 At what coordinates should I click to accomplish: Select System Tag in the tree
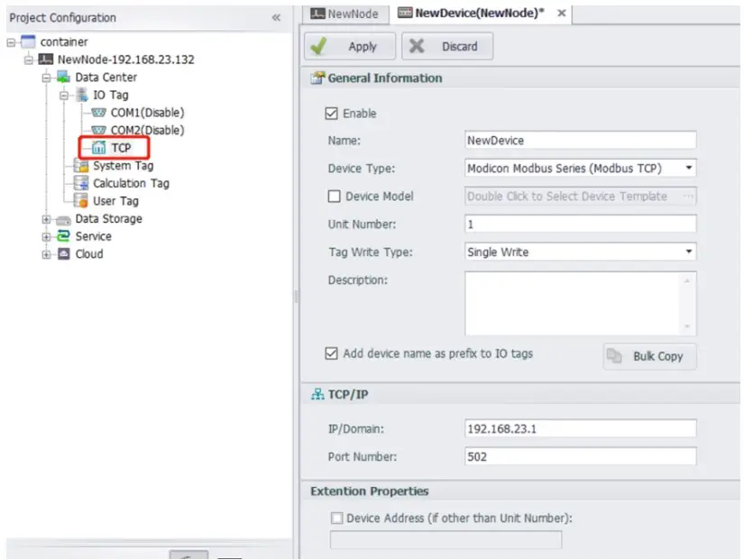tap(123, 166)
